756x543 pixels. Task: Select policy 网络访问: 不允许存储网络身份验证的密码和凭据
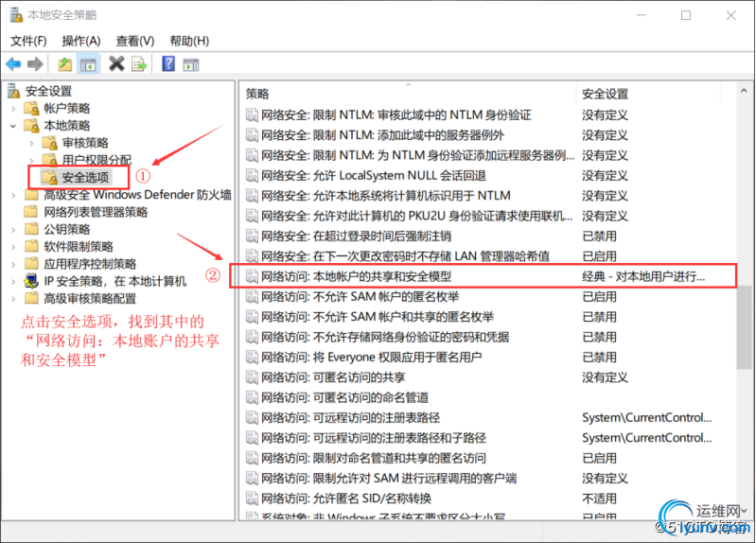tap(385, 337)
